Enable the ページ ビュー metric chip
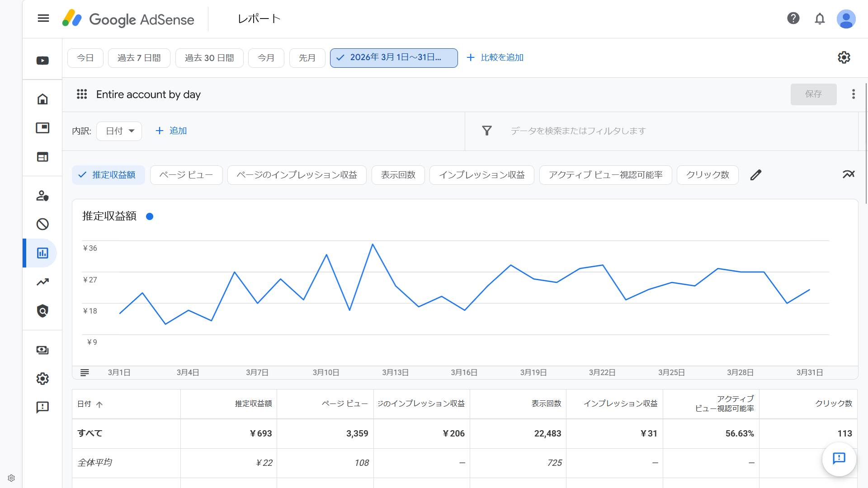 pyautogui.click(x=186, y=175)
